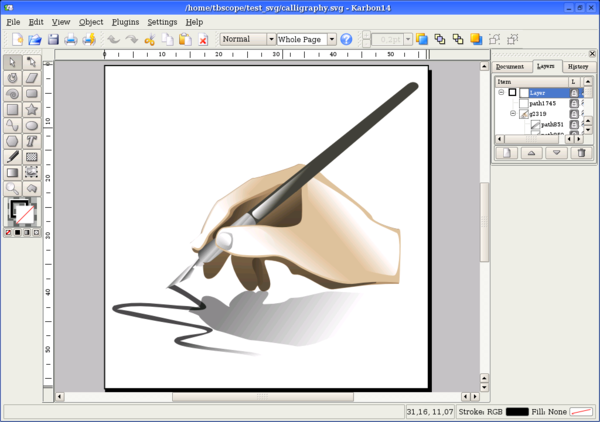Pick the Spiral tool
The width and height of the screenshot is (600, 422).
(12, 93)
